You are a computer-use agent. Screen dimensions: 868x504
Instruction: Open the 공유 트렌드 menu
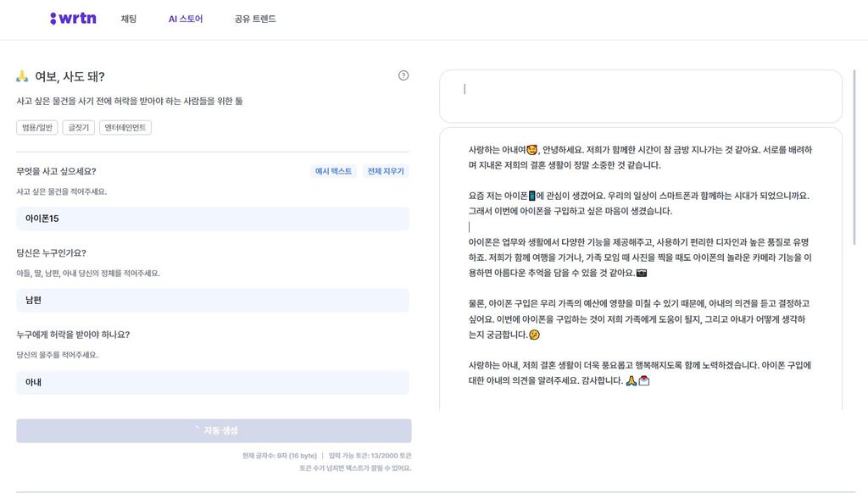[255, 19]
